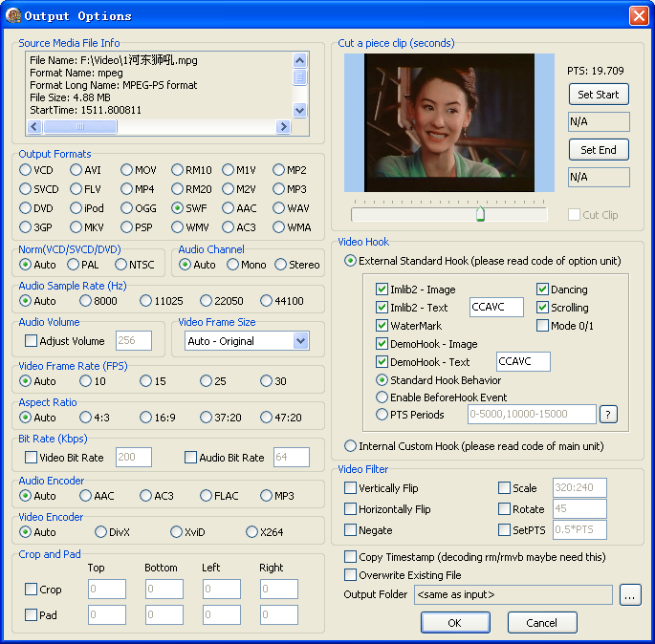Expand the Video Frame Size dropdown
Image resolution: width=655 pixels, height=644 pixels.
coord(300,341)
